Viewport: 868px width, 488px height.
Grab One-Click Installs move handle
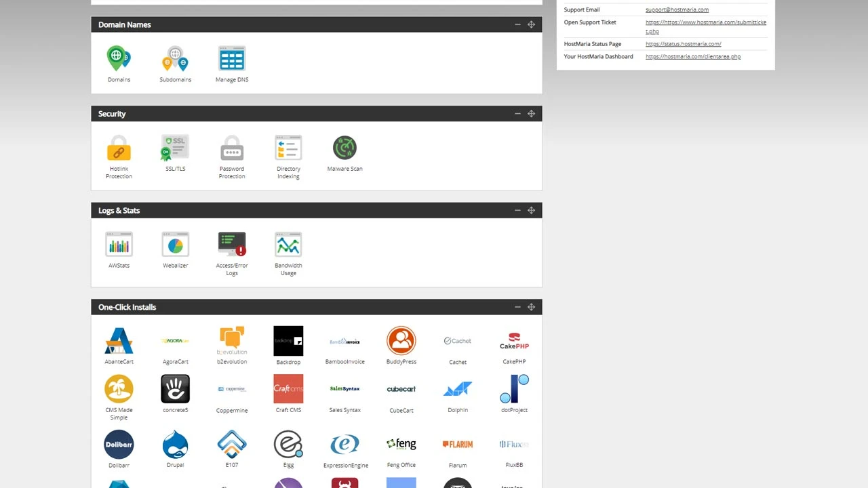point(531,307)
